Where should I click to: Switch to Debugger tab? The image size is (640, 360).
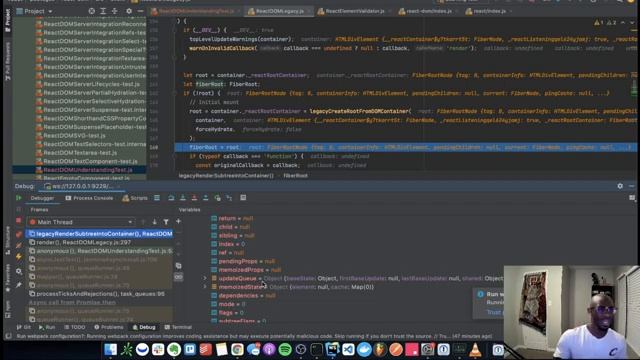coord(42,198)
